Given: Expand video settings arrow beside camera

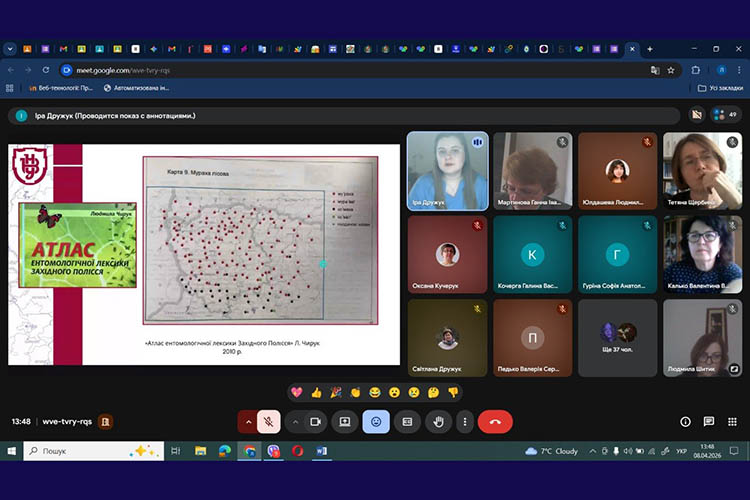Looking at the screenshot, I should (295, 422).
